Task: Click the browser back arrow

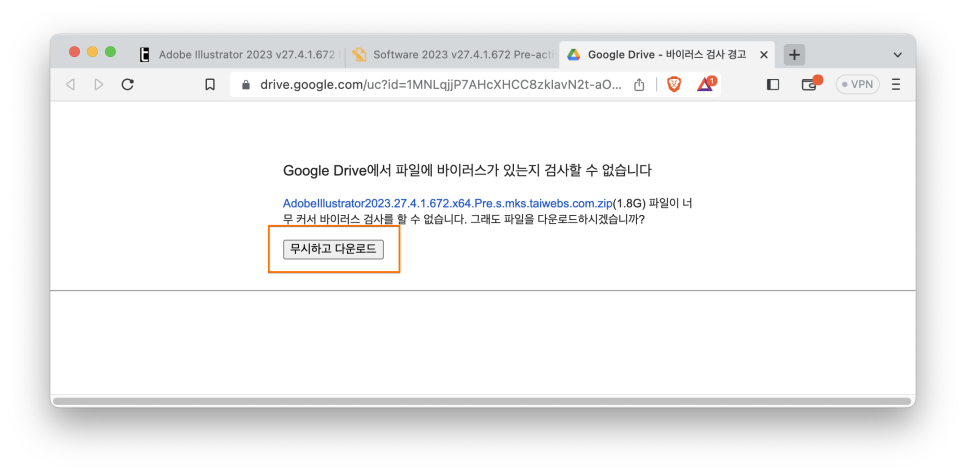Action: (70, 84)
